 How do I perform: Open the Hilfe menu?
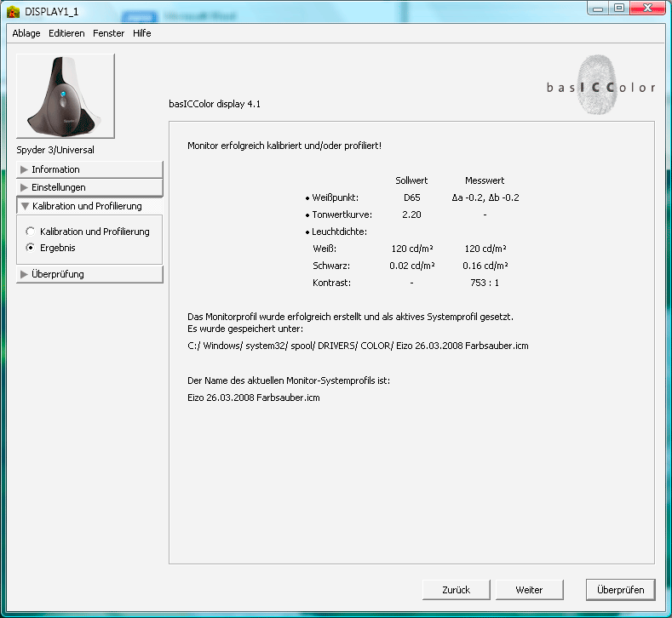(x=142, y=33)
